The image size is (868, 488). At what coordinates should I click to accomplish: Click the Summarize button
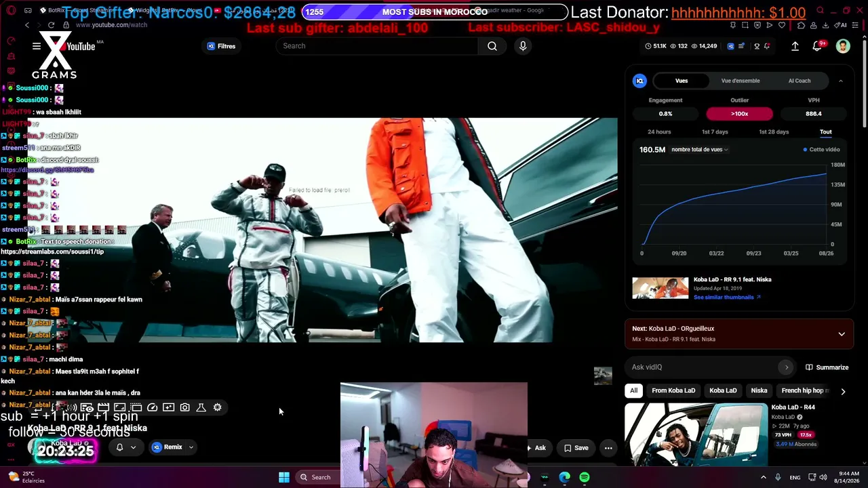tap(827, 367)
